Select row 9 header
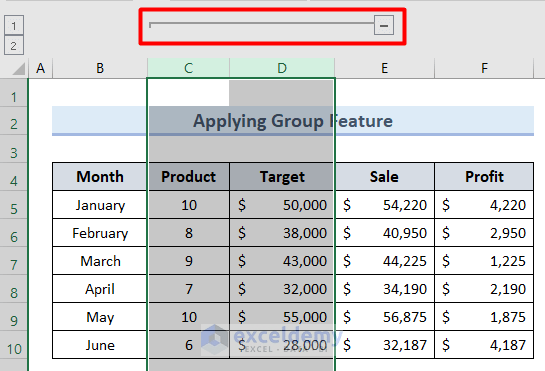Image resolution: width=545 pixels, height=371 pixels. [x=14, y=317]
